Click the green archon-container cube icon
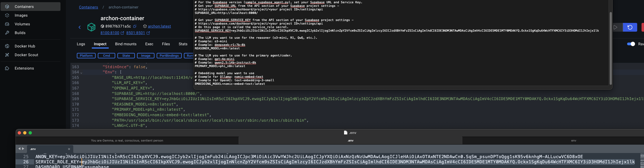Viewport: 644px width, 168px height. [x=91, y=27]
